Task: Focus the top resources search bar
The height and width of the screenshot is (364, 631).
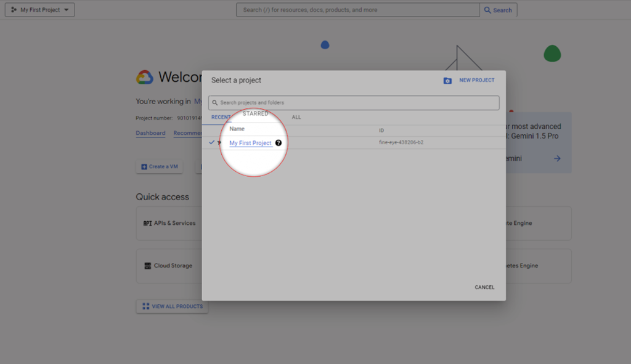Action: 357,10
